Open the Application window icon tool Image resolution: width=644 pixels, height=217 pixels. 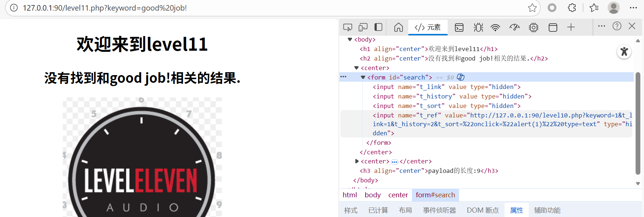click(553, 27)
